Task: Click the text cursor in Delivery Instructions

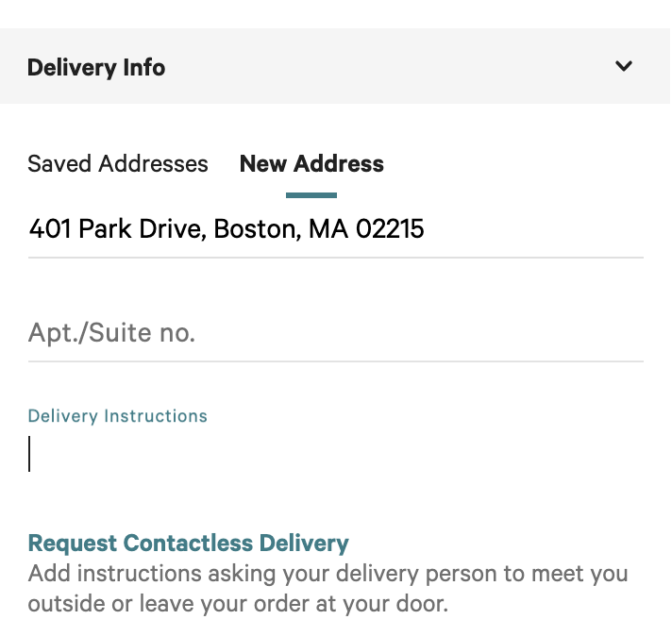Action: point(29,454)
